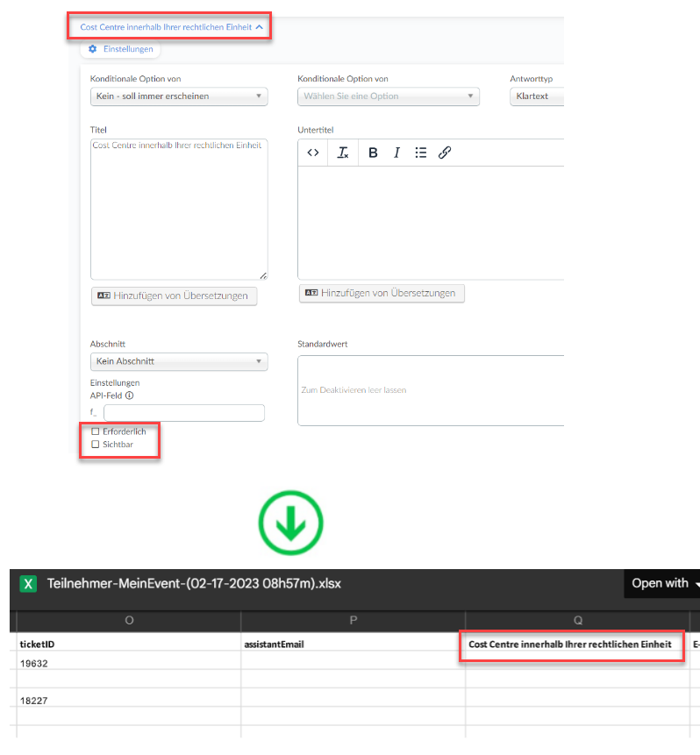Insert a bulleted list in Untertitel

pos(420,153)
